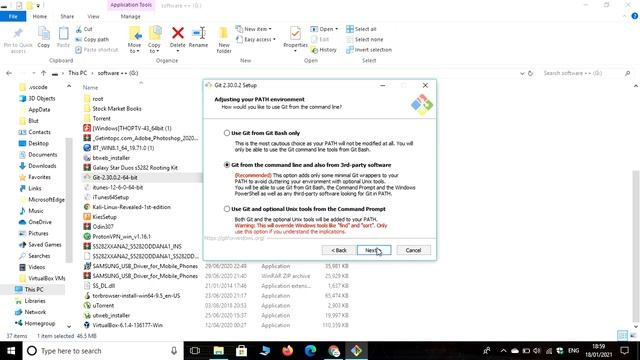Switch to the Home ribbon tab
Viewport: 640px width, 360px height.
click(x=40, y=16)
